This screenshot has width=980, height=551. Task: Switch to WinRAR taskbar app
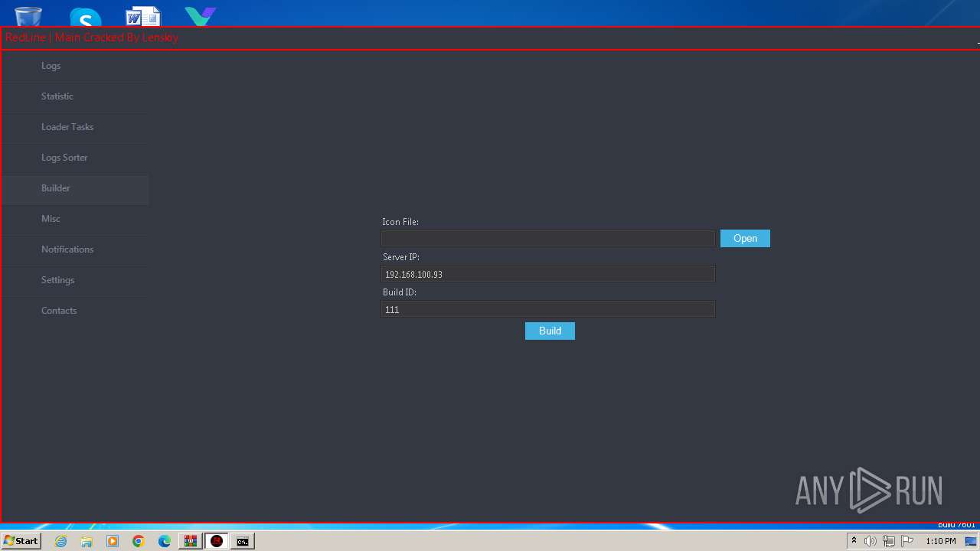[x=190, y=541]
